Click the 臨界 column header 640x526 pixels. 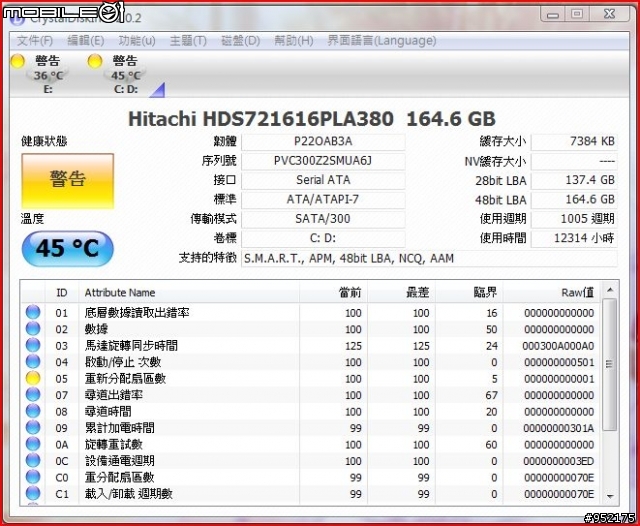[469, 293]
